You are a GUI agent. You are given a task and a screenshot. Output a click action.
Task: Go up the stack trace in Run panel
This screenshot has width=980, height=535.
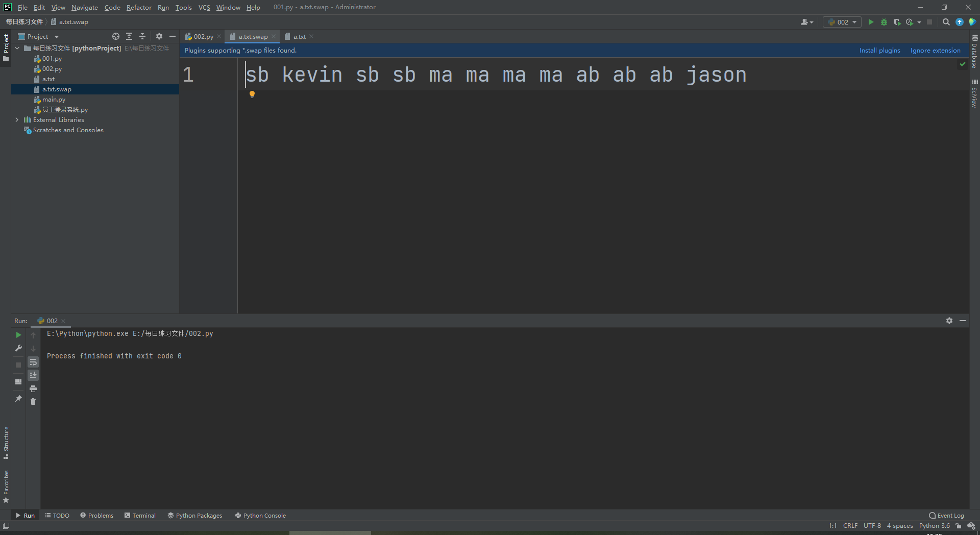[33, 335]
